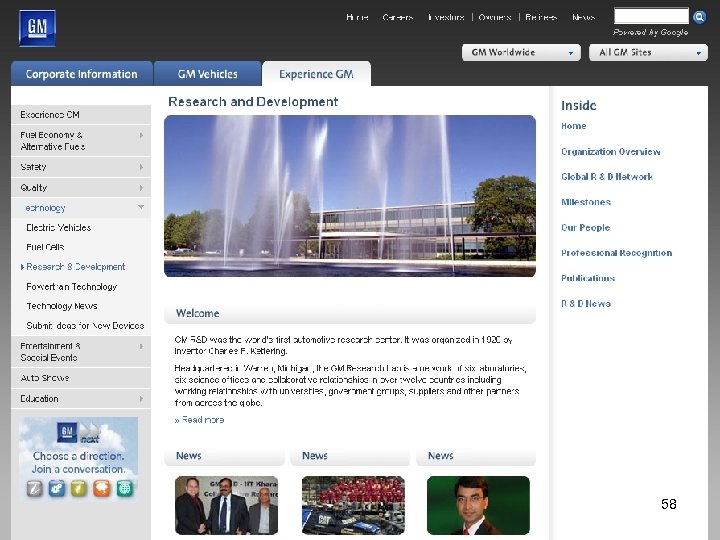Open Auto Shows in the sidebar
The width and height of the screenshot is (720, 540).
point(81,378)
